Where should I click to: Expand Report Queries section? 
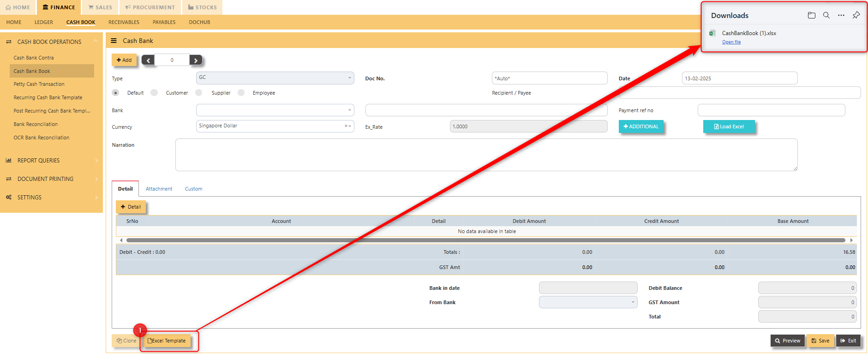coord(96,161)
